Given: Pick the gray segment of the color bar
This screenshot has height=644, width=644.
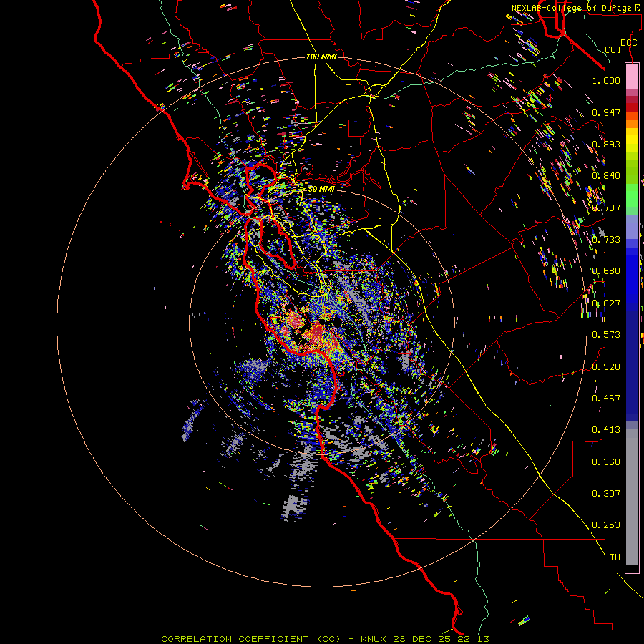Looking at the screenshot, I should pyautogui.click(x=632, y=497).
